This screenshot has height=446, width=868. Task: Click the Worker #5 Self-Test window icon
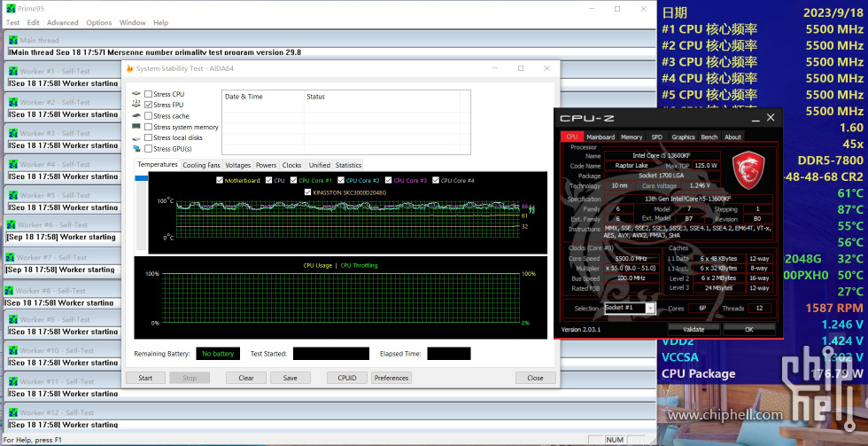point(12,195)
